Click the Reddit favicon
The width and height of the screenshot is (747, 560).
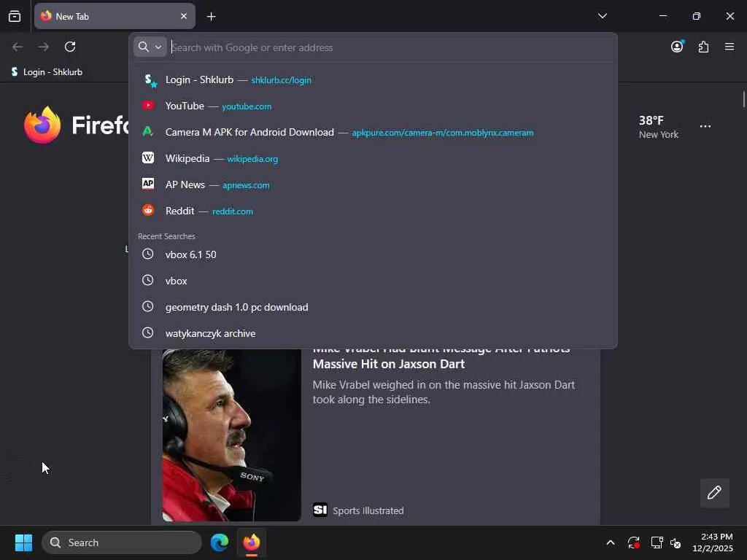point(148,210)
